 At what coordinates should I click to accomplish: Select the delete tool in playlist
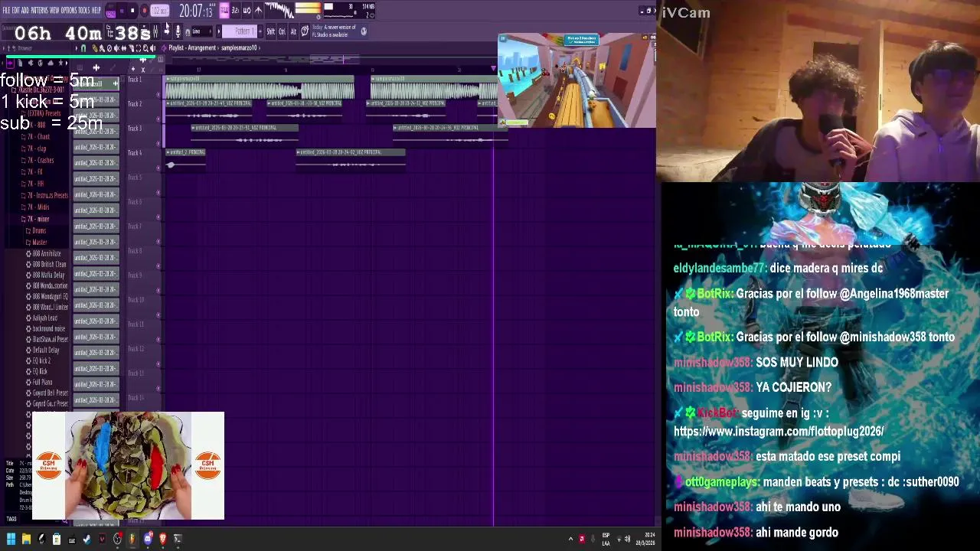click(x=109, y=47)
